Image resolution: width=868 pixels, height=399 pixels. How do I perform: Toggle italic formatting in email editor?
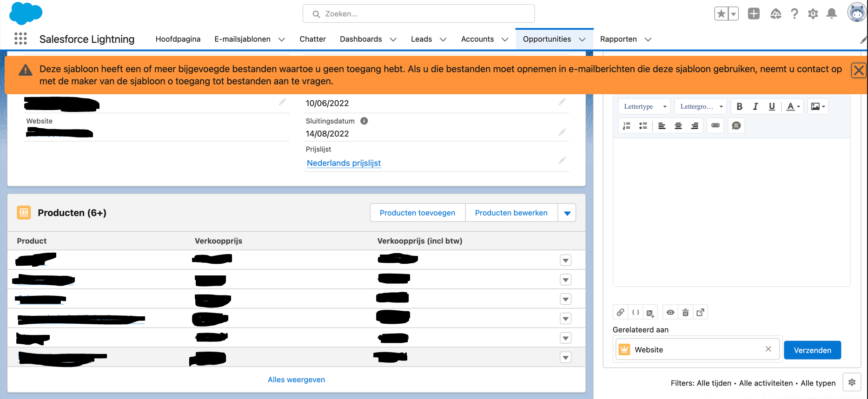tap(755, 106)
